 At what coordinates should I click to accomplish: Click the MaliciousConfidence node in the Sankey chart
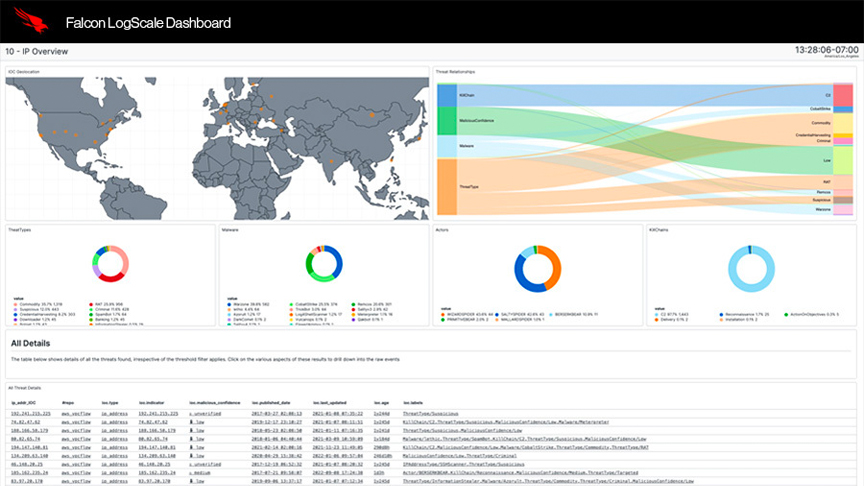click(x=447, y=121)
